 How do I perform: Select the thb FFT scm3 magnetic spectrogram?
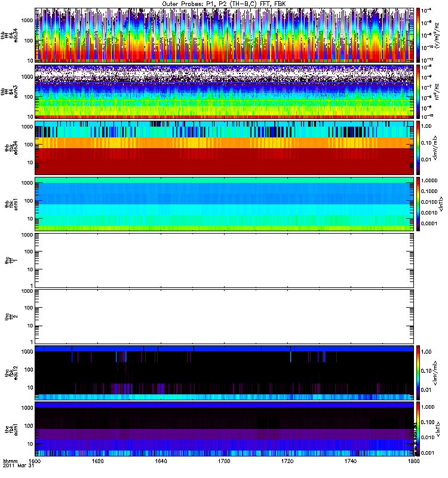pos(224,91)
